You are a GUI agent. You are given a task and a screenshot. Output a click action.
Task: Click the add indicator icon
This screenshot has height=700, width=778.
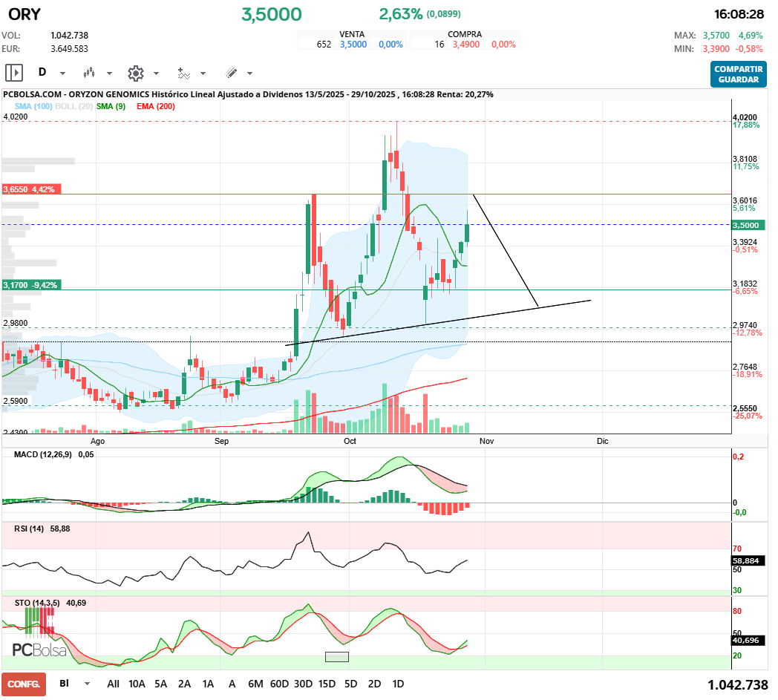(183, 73)
